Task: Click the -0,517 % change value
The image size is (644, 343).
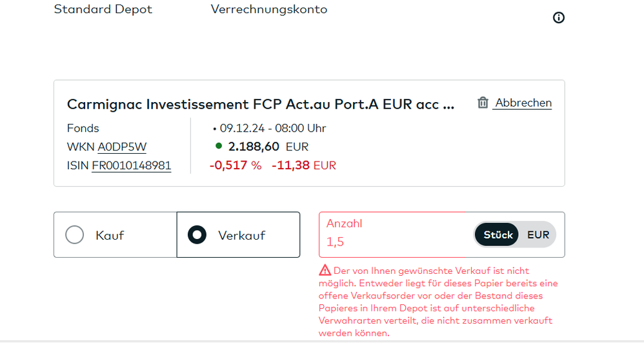Action: [x=236, y=165]
